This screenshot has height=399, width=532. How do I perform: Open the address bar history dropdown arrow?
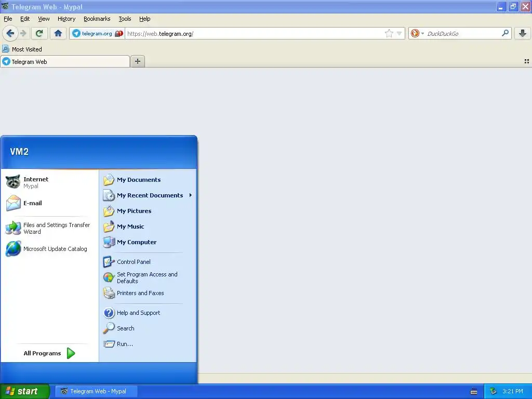[x=400, y=33]
